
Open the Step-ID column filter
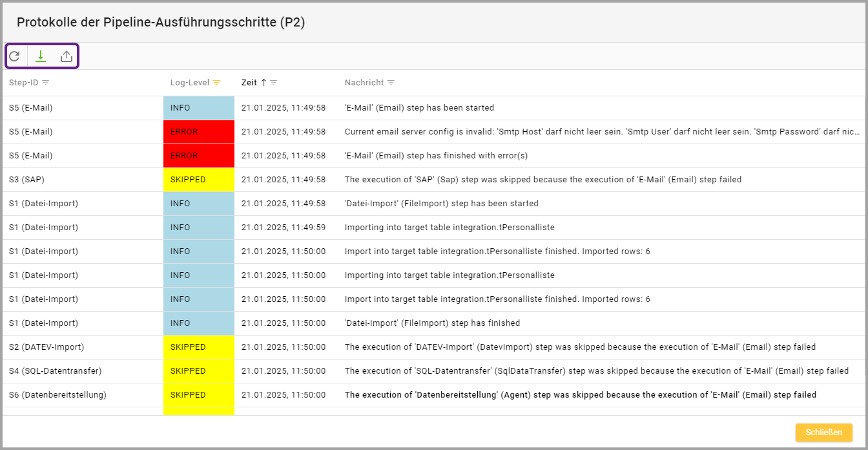(x=46, y=83)
